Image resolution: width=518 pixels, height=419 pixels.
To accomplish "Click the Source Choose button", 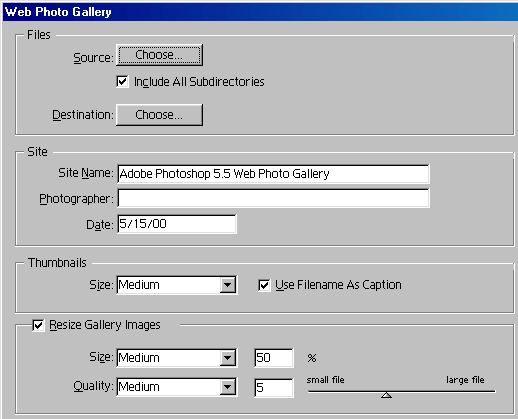I will [159, 55].
